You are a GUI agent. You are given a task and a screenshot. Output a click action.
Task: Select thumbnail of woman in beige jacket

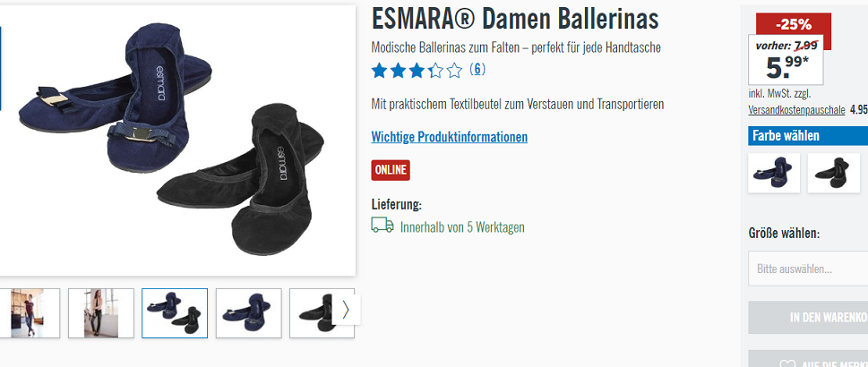100,312
